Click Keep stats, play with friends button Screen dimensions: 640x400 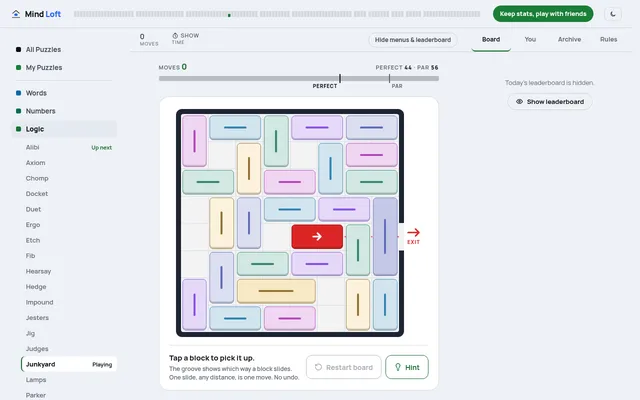pyautogui.click(x=543, y=14)
